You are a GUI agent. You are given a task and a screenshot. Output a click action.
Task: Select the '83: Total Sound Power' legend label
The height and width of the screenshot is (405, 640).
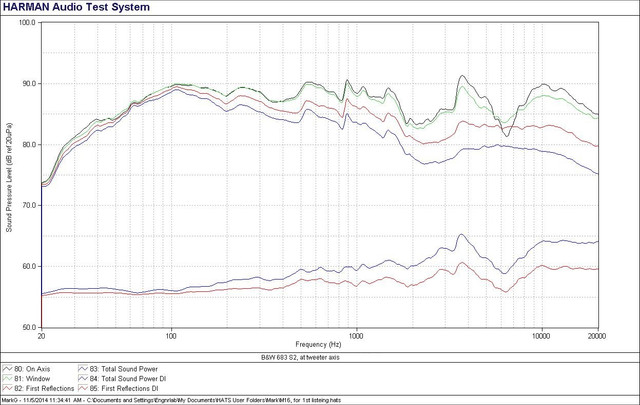point(124,369)
